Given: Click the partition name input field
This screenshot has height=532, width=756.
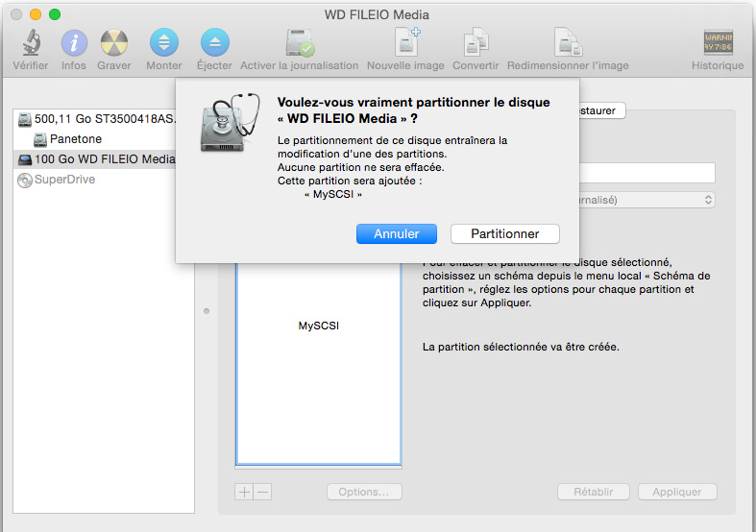Looking at the screenshot, I should [x=646, y=173].
